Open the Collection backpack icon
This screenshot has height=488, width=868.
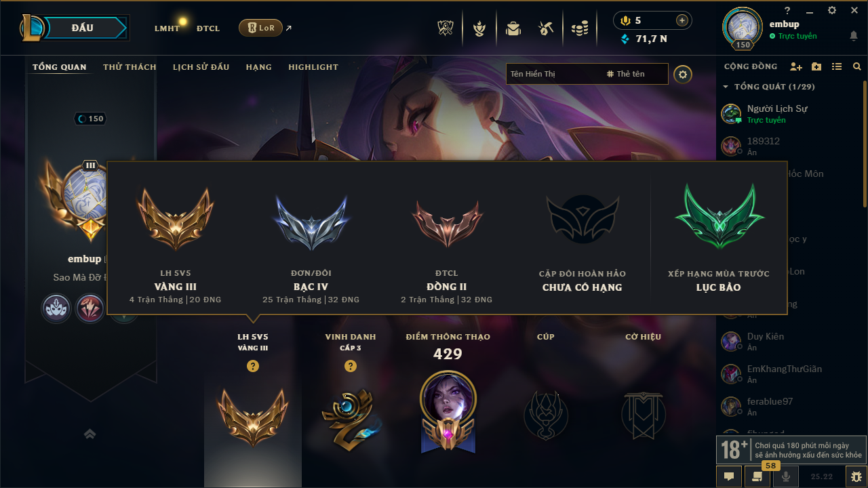click(513, 28)
